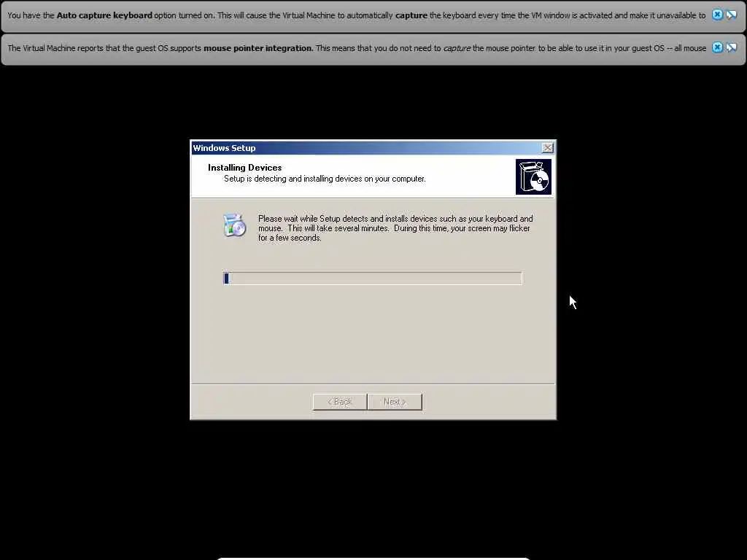Click the greyed-out Back button
747x560 pixels.
tap(340, 402)
